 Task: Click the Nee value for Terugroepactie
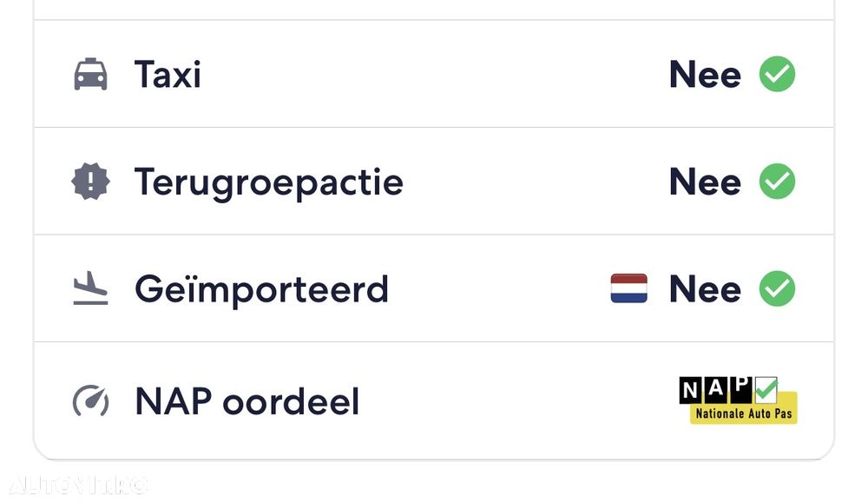tap(705, 182)
